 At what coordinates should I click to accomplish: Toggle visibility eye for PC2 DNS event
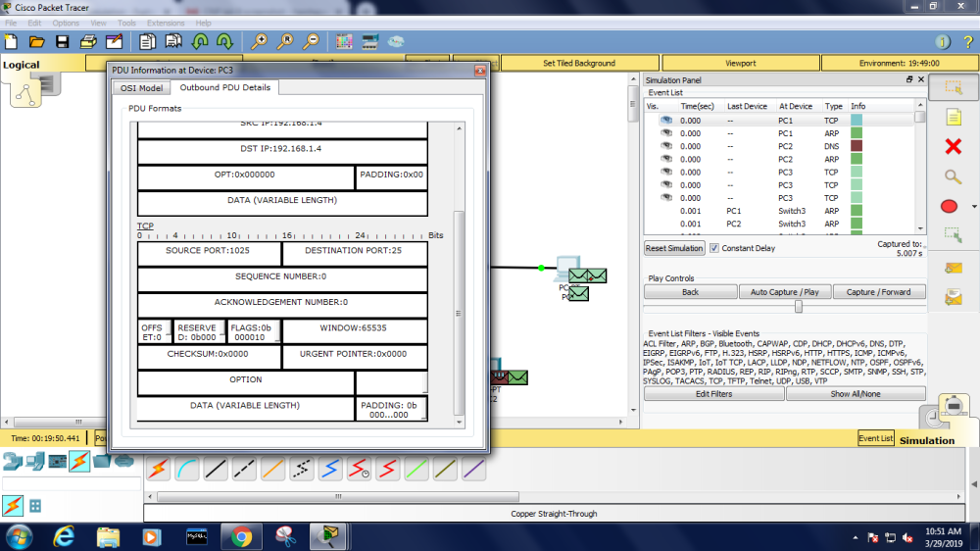[666, 146]
